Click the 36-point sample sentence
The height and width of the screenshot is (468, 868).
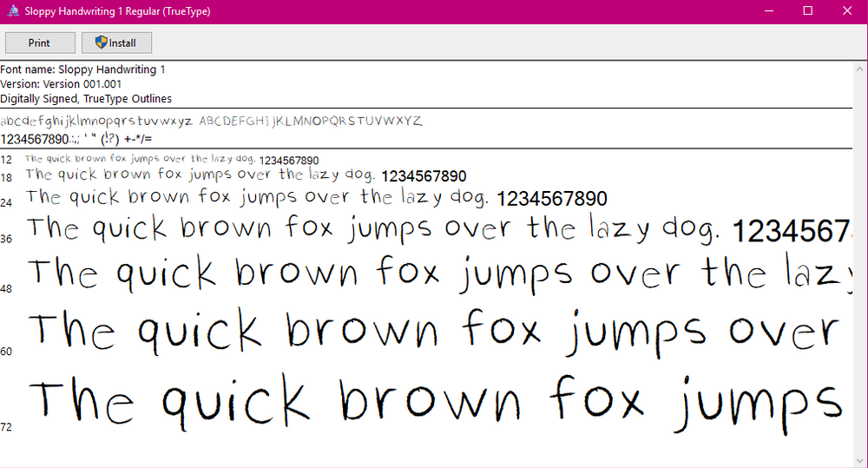pos(438,229)
